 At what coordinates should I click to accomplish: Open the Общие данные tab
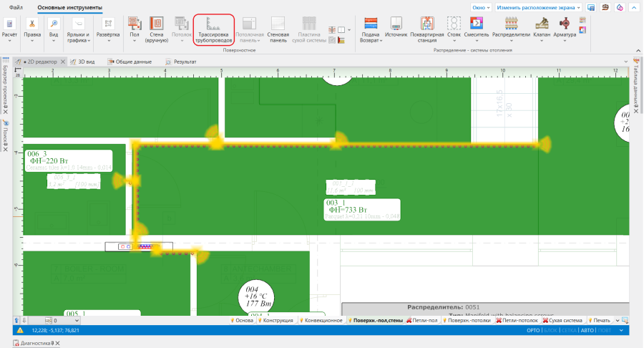pyautogui.click(x=130, y=62)
